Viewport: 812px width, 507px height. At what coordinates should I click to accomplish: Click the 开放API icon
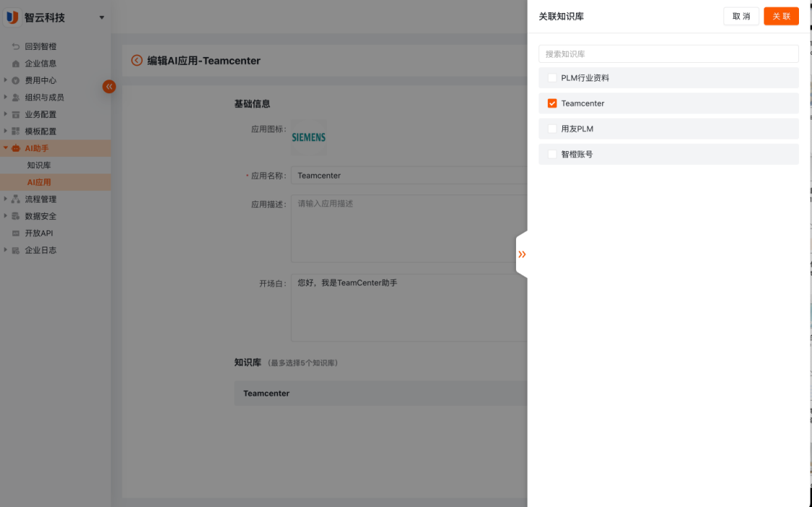pos(15,234)
